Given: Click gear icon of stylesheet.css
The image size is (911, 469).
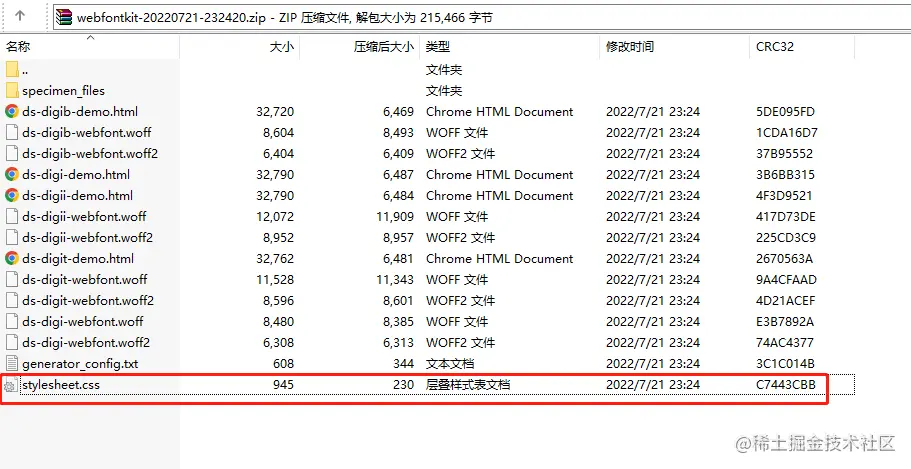Looking at the screenshot, I should [10, 385].
